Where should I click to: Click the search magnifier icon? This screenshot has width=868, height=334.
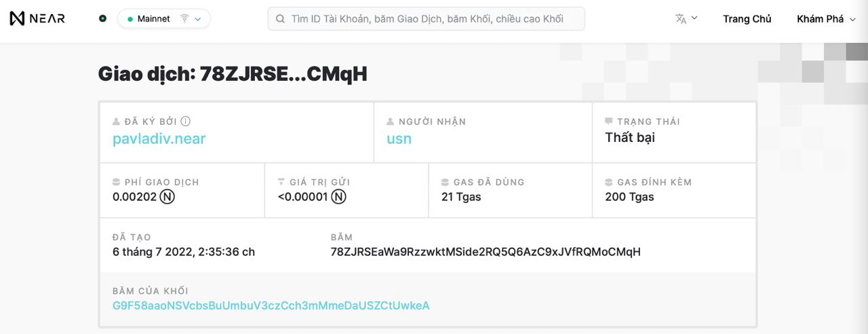[x=280, y=19]
